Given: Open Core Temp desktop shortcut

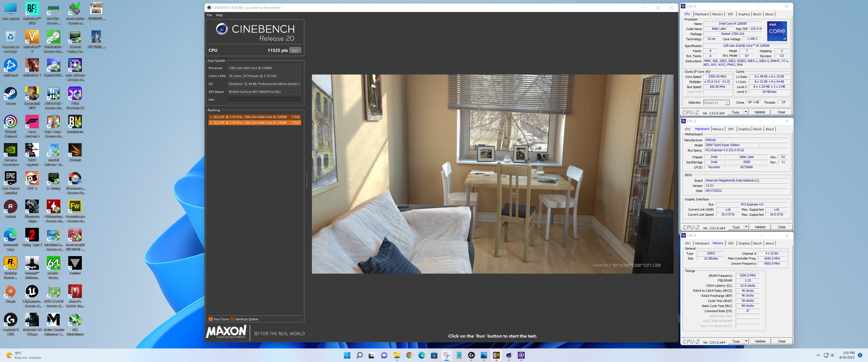Looking at the screenshot, I should [53, 126].
